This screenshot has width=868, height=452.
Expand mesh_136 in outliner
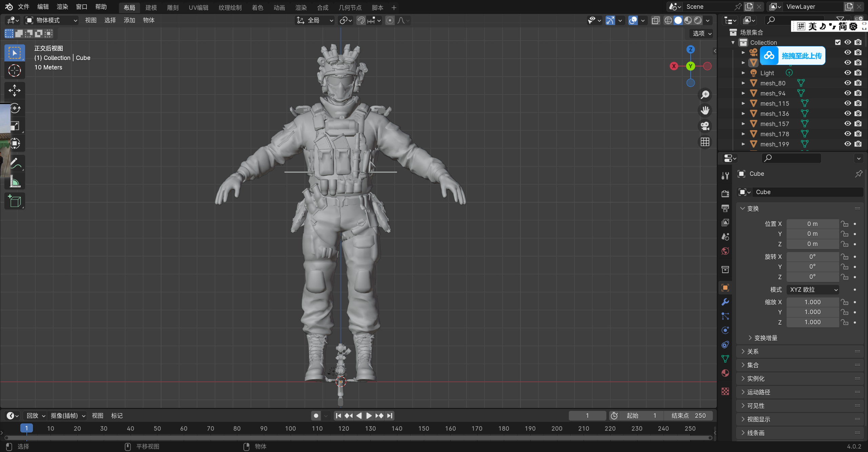[743, 114]
